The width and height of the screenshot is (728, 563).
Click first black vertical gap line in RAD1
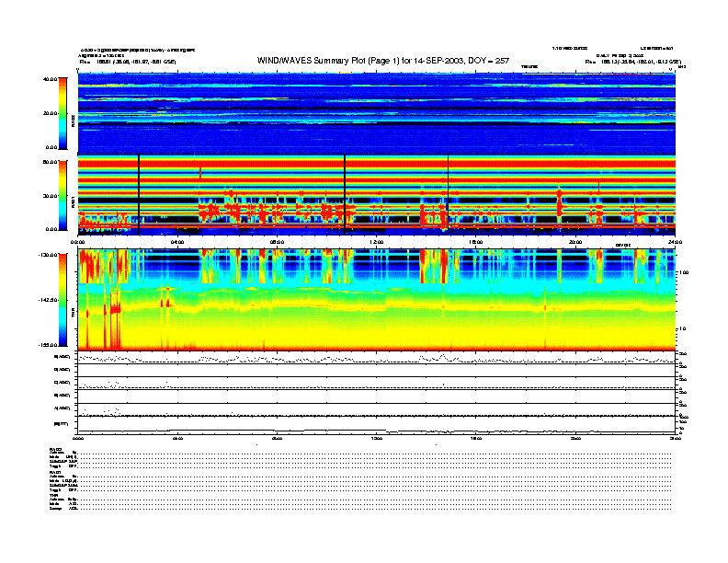[x=139, y=195]
